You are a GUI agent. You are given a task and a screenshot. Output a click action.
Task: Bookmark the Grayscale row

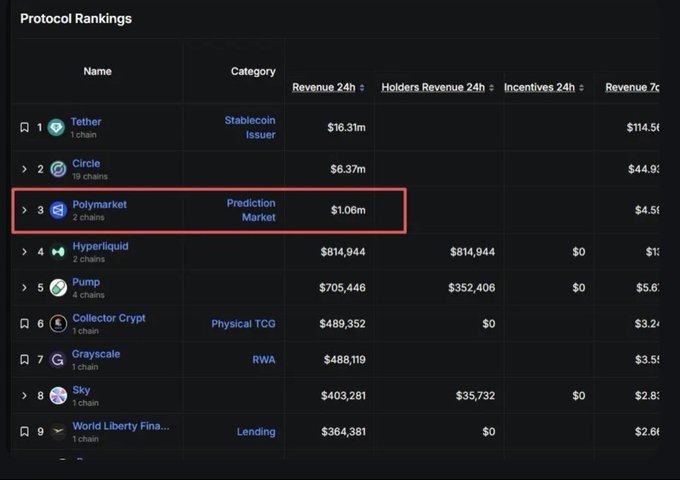pos(24,360)
